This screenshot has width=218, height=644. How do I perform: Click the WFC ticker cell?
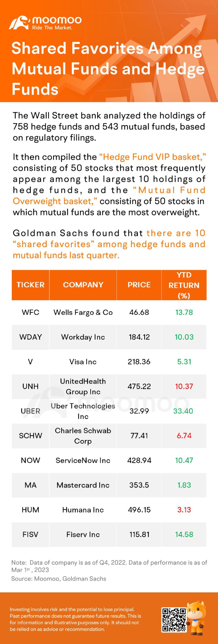tap(31, 312)
